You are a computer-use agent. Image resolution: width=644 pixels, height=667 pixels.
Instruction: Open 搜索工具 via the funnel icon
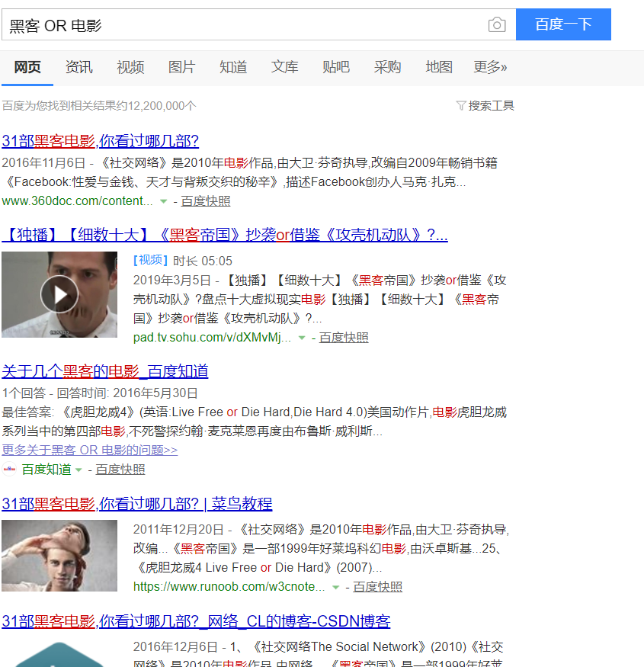(485, 106)
